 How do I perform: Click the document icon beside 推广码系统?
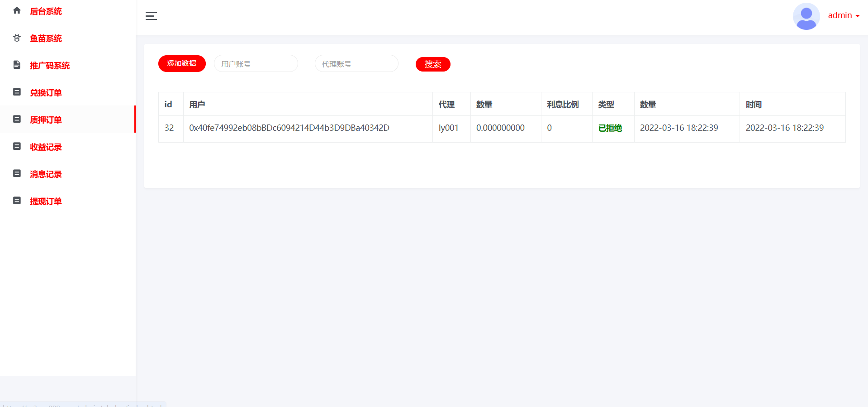17,65
